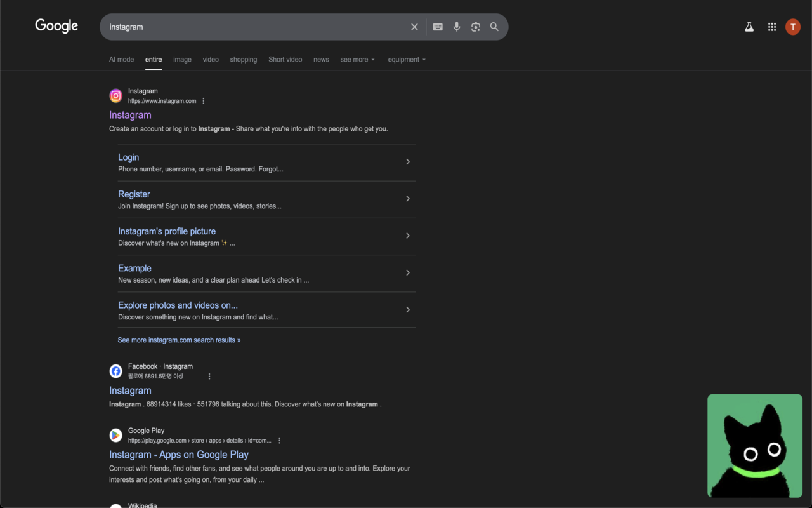
Task: Open more options for Facebook result
Action: (209, 377)
